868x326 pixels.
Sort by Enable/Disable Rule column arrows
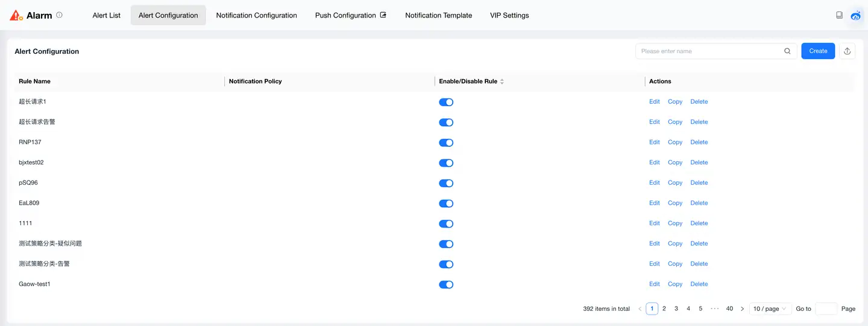(502, 81)
